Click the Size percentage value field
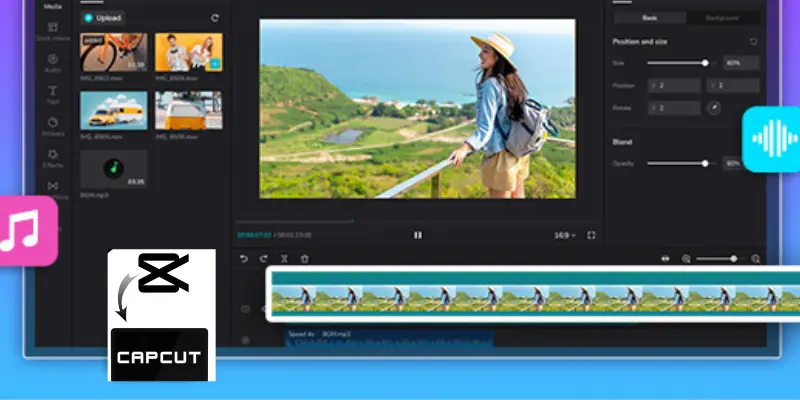 [x=741, y=63]
